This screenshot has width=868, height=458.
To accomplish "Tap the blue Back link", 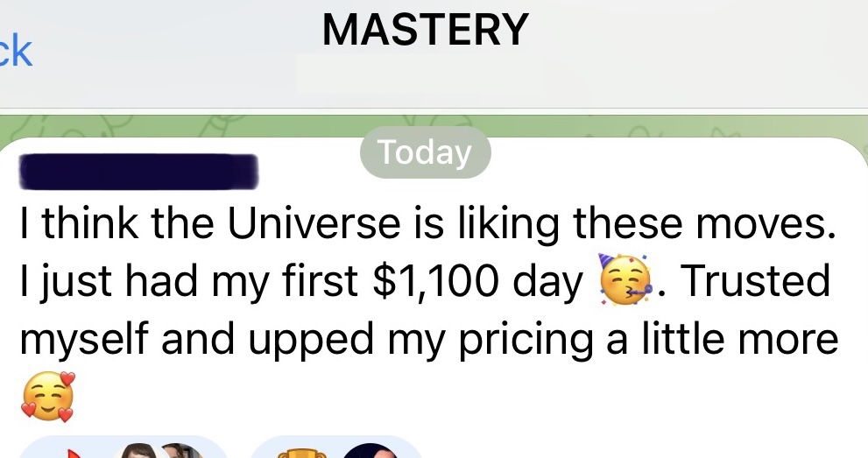I will [16, 52].
